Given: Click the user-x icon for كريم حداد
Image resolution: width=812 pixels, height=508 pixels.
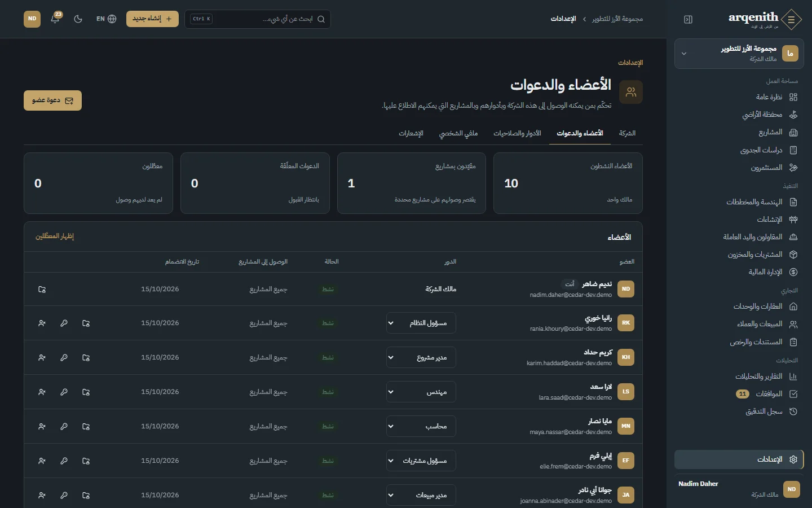Looking at the screenshot, I should pyautogui.click(x=42, y=358).
